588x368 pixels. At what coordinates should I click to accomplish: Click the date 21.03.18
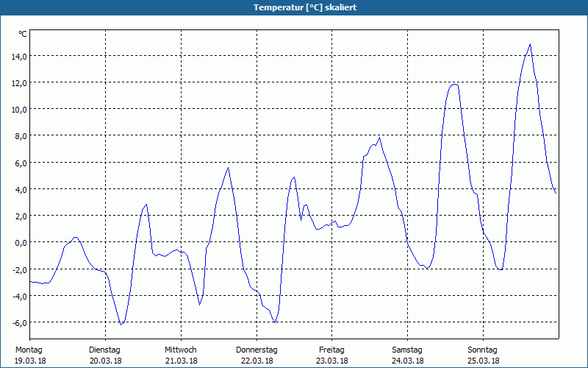click(182, 361)
